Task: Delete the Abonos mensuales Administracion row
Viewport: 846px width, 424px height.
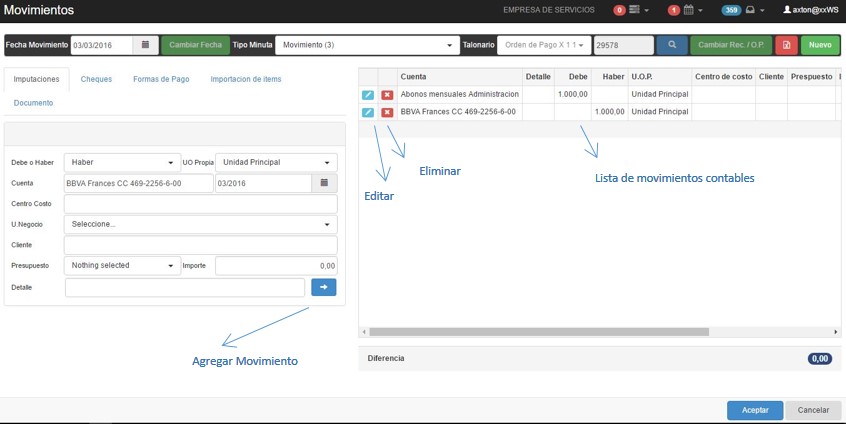Action: pos(387,94)
